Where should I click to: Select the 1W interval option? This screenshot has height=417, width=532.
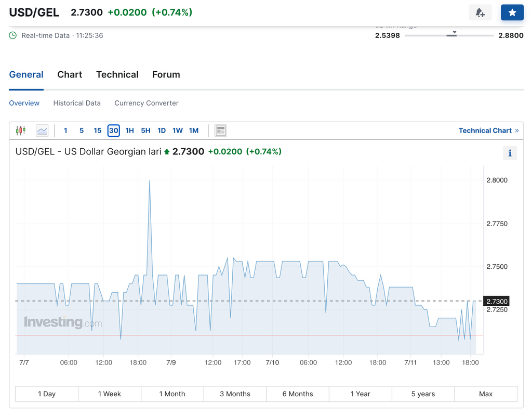click(178, 131)
